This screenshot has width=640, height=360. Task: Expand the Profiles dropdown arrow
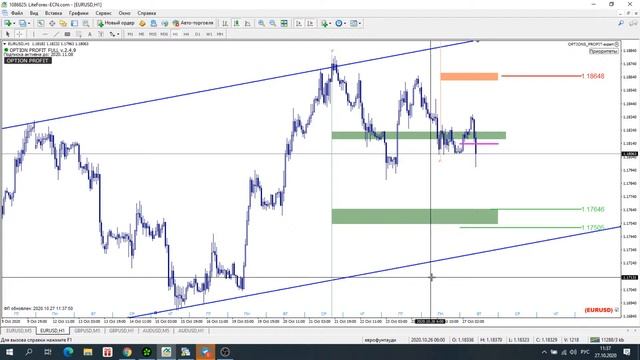coord(29,24)
